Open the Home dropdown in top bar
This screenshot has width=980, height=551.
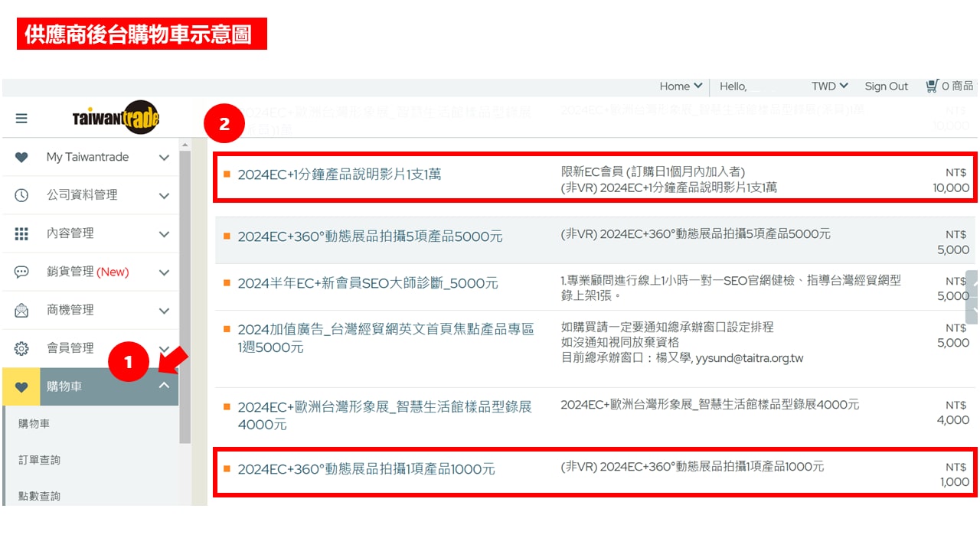680,86
